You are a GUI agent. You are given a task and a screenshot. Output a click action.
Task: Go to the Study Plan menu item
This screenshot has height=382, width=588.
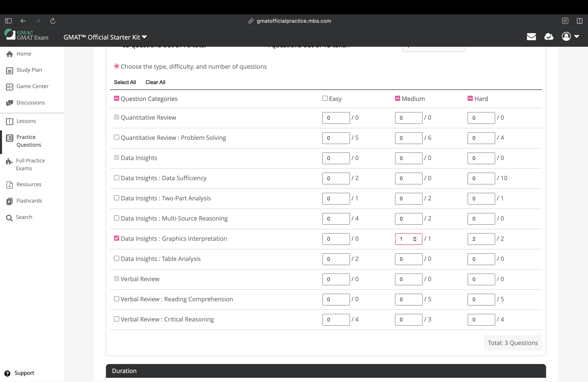tap(29, 70)
